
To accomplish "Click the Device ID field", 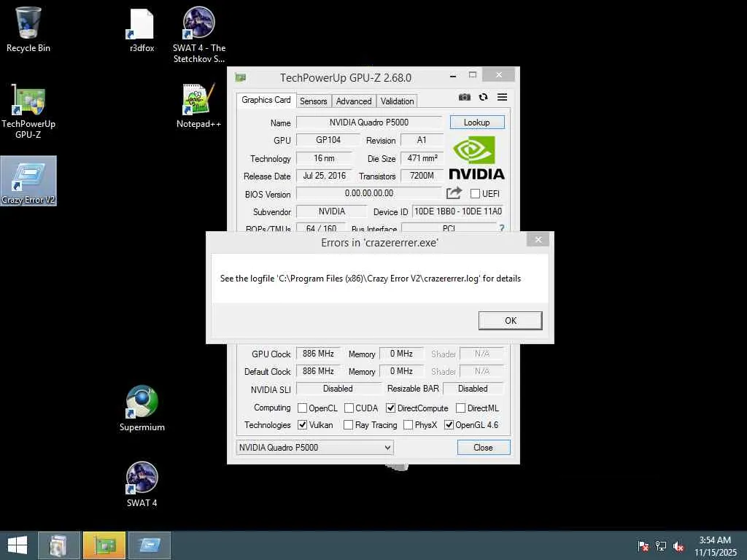I will tap(458, 211).
